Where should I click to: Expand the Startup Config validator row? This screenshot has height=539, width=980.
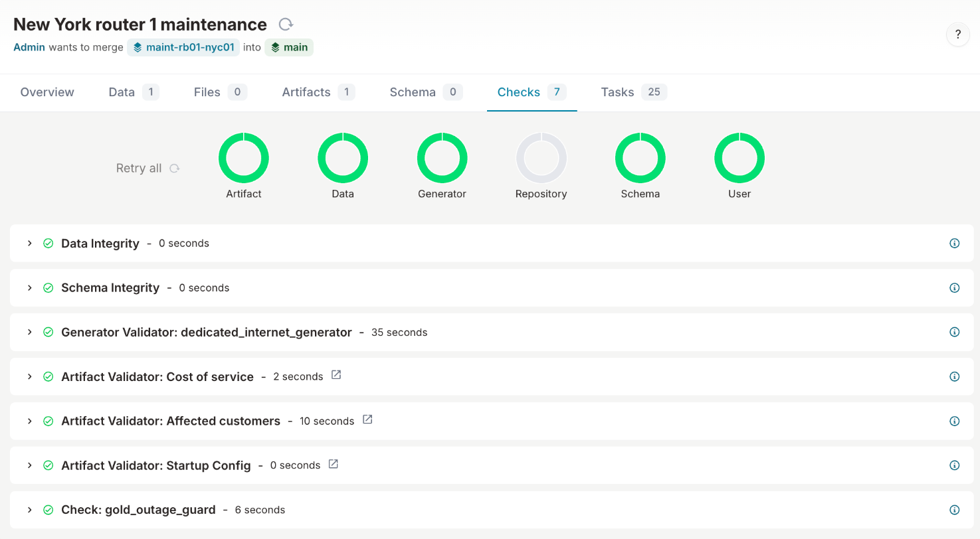(x=30, y=465)
